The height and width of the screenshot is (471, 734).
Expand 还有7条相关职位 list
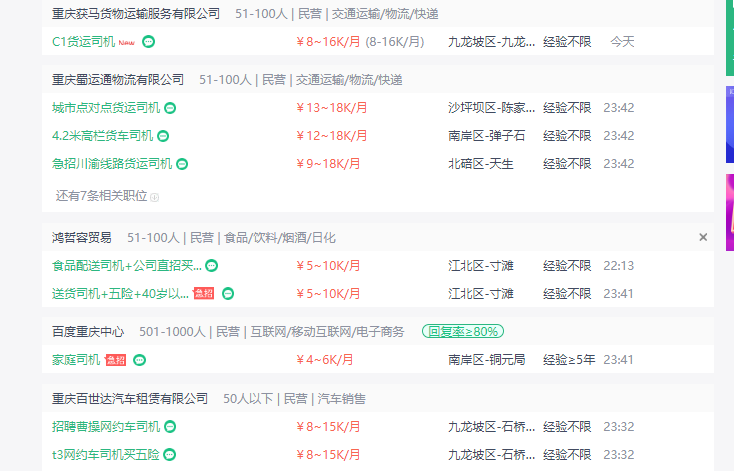coord(101,196)
